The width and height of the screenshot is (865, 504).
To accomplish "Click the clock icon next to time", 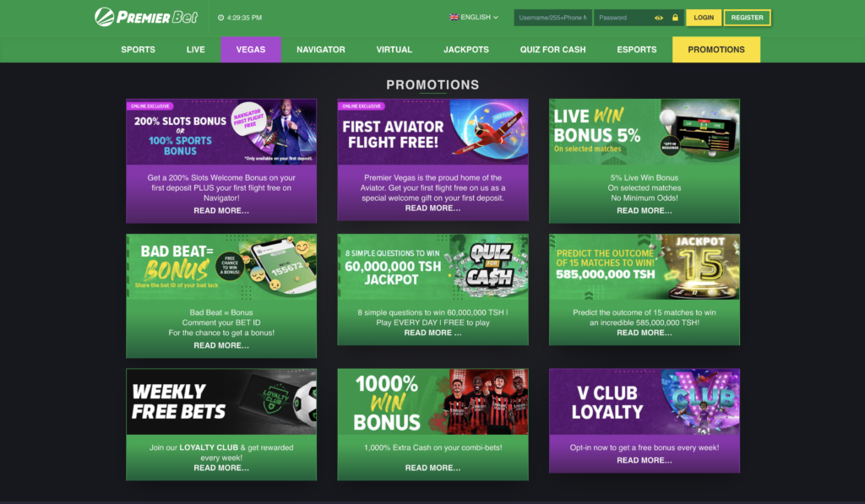I will (x=220, y=18).
